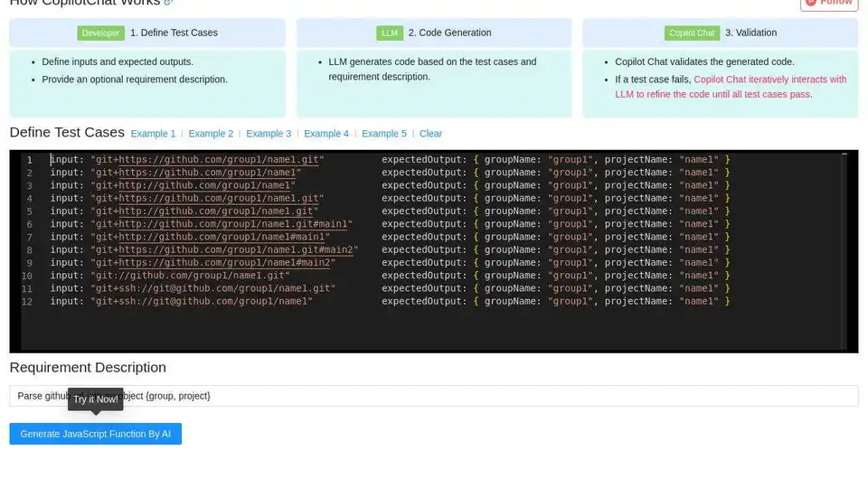Clear the defined test cases
This screenshot has width=868, height=488.
click(x=430, y=134)
